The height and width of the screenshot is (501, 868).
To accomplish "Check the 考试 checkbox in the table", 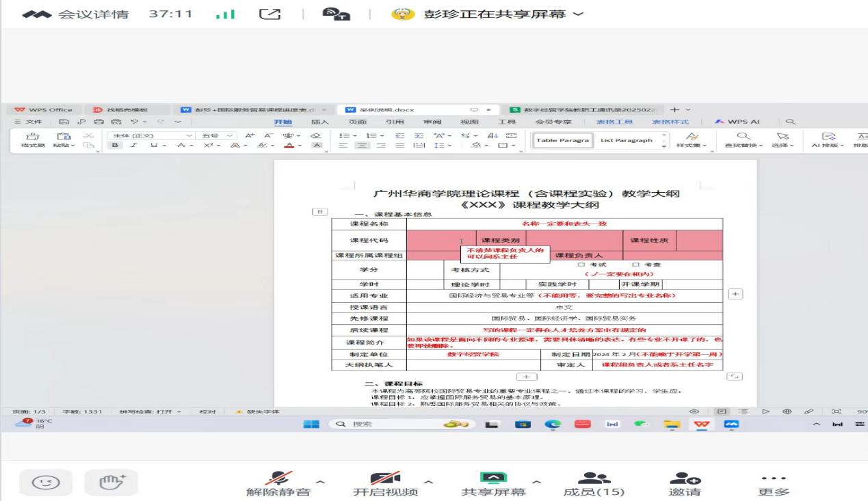I will coord(581,265).
